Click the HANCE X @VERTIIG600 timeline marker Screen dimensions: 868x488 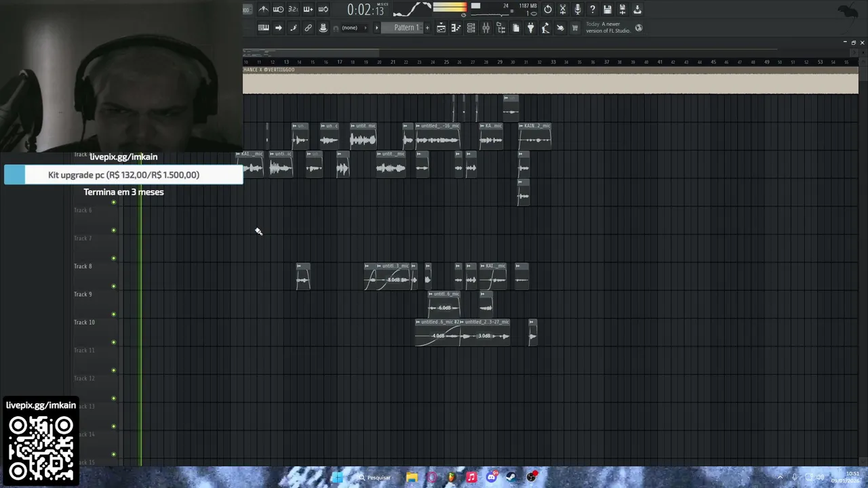tap(269, 70)
